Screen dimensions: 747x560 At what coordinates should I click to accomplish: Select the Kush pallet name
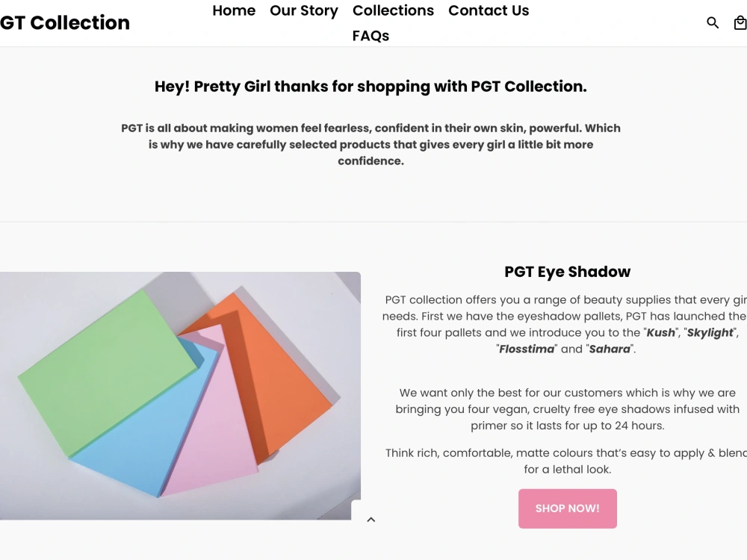[x=661, y=332]
